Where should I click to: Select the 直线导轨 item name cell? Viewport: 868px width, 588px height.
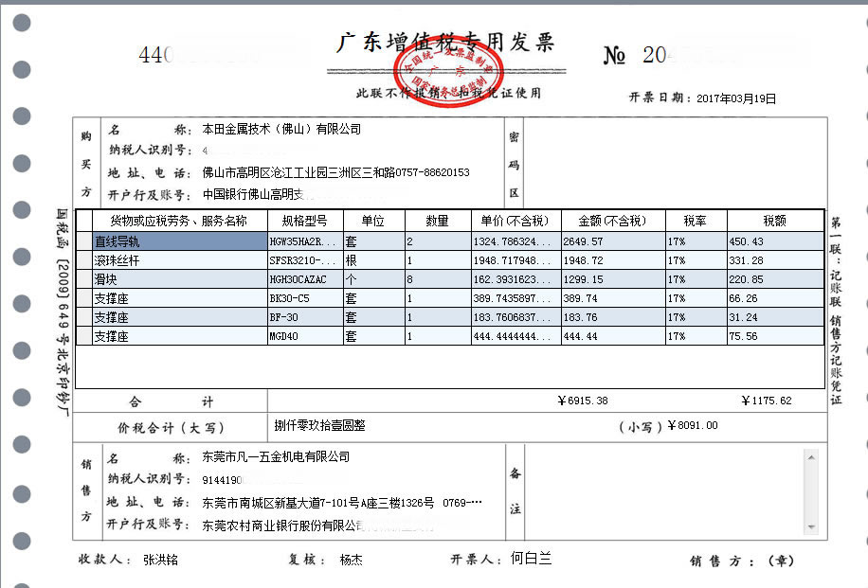[x=180, y=241]
